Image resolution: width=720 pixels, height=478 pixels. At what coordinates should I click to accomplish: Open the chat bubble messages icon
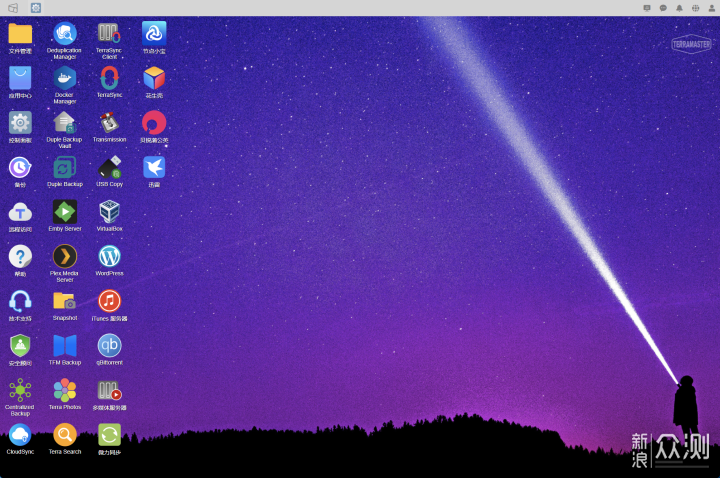tap(663, 8)
